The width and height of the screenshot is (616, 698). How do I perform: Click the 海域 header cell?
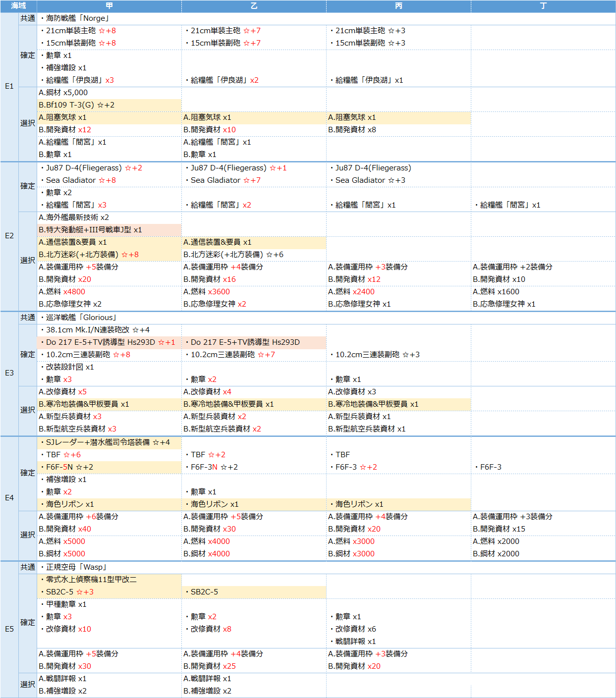tap(18, 6)
